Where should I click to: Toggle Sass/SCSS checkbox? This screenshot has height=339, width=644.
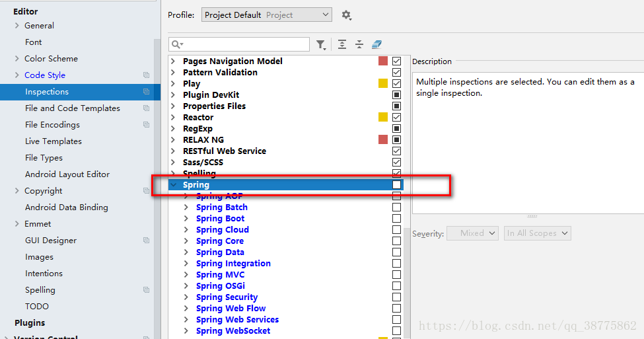[396, 163]
